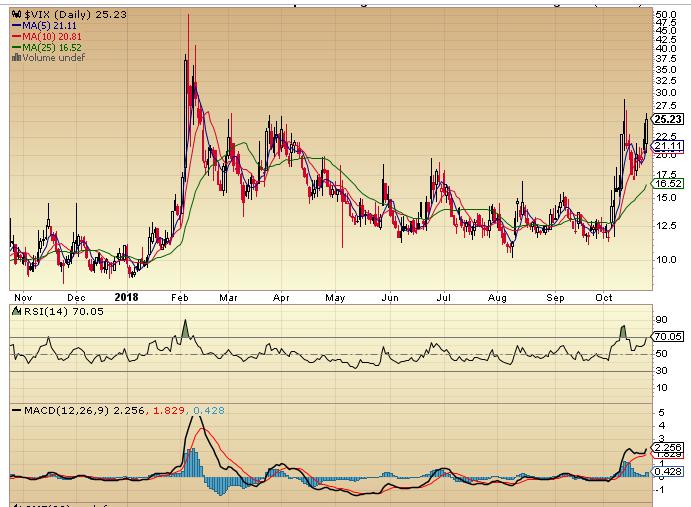Screen dimensions: 691x507
Task: Click the 70.05 RSI value tag
Action: (x=667, y=338)
